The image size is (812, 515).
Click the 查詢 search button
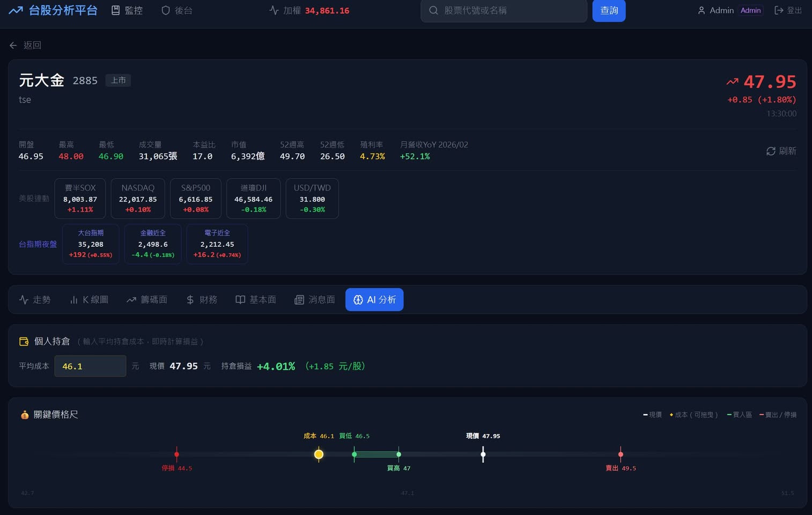pos(609,10)
